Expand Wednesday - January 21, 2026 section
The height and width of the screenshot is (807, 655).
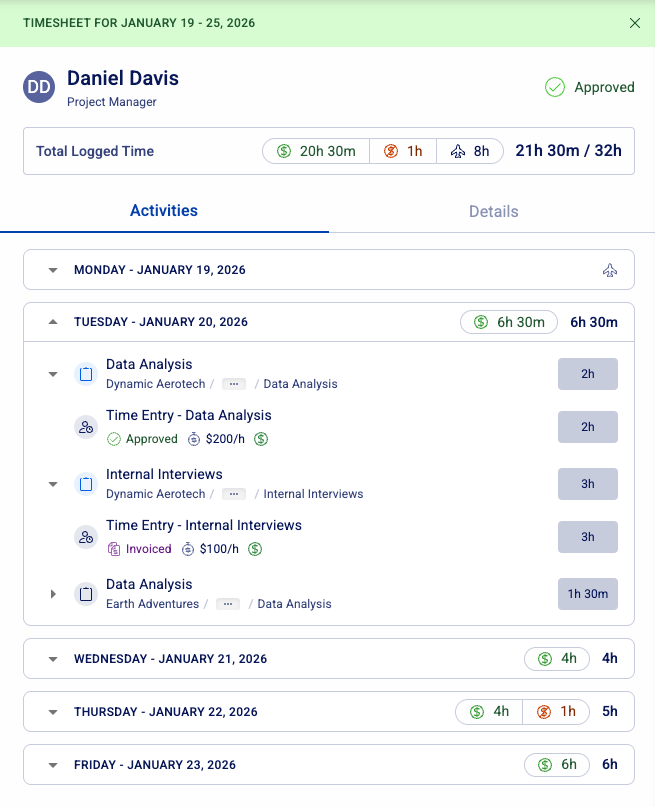(x=53, y=659)
